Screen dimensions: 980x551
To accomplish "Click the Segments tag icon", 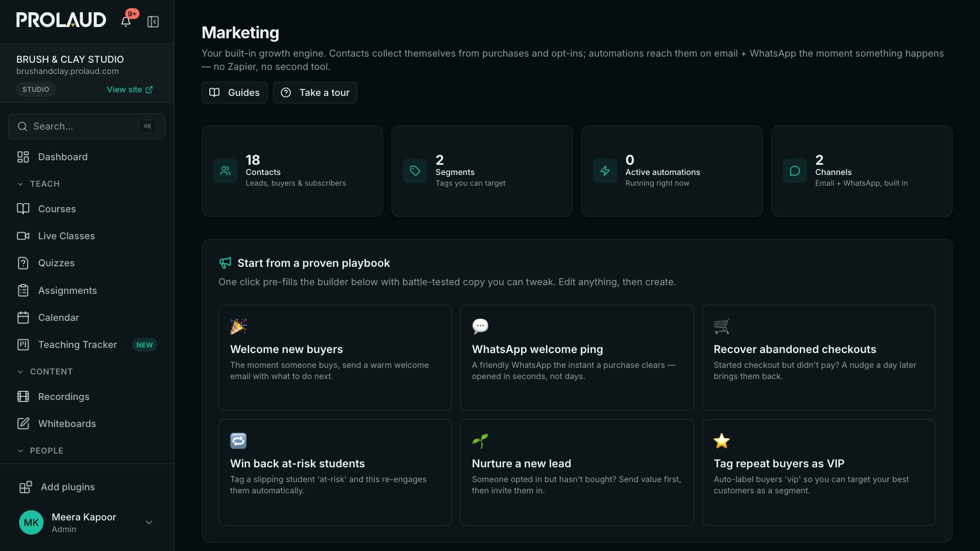I will [x=415, y=171].
